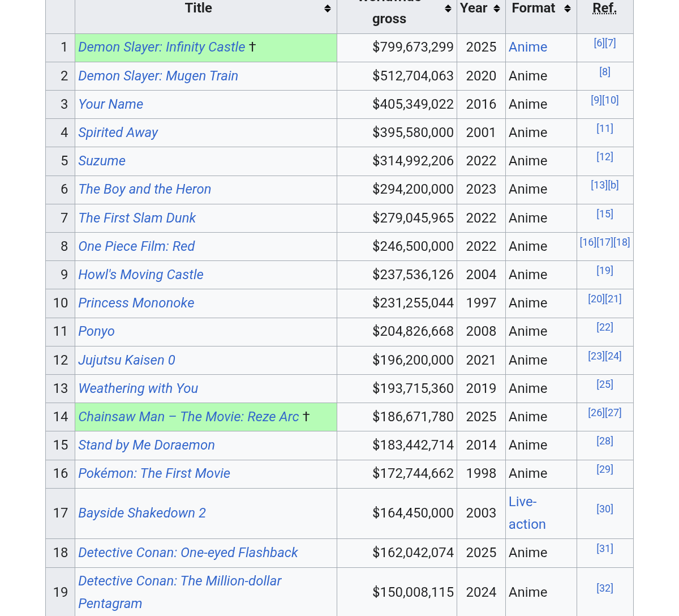Select rank number 17 cell

pos(61,513)
